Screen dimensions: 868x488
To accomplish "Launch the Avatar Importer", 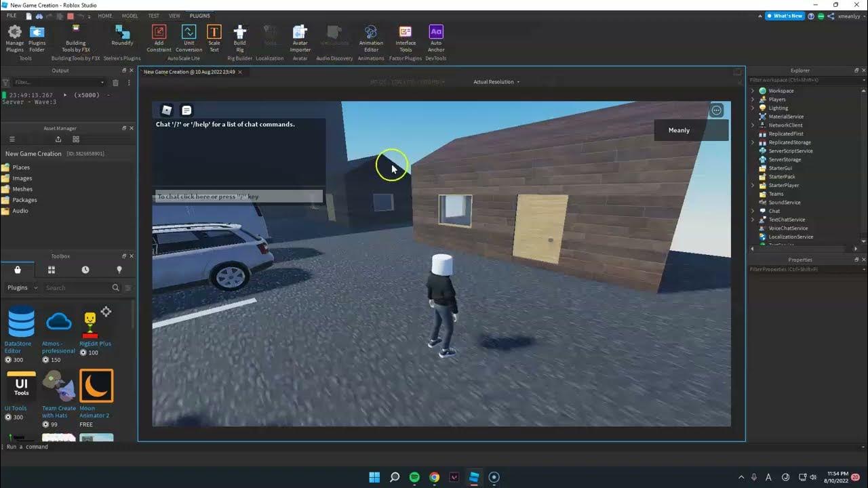I will click(300, 38).
